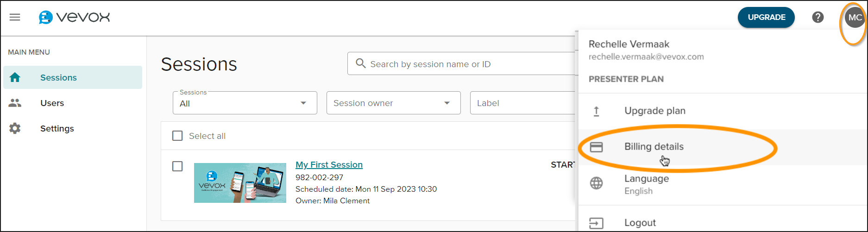Screen dimensions: 868x232
Task: Click the My First Session thumbnail image
Action: pyautogui.click(x=240, y=182)
